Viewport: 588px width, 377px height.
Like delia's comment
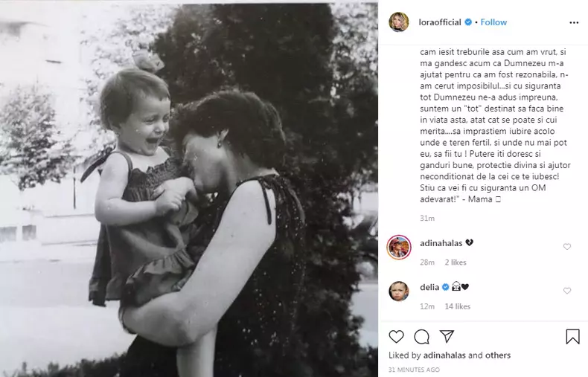(x=567, y=291)
